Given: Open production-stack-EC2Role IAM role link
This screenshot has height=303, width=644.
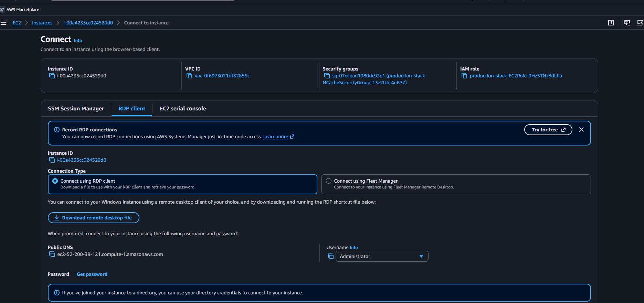Looking at the screenshot, I should click(516, 76).
